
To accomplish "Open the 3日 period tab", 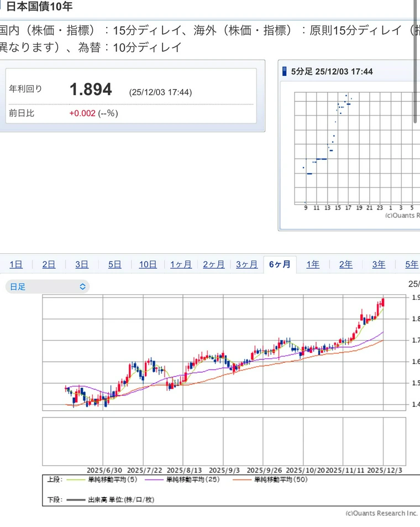I will (82, 264).
